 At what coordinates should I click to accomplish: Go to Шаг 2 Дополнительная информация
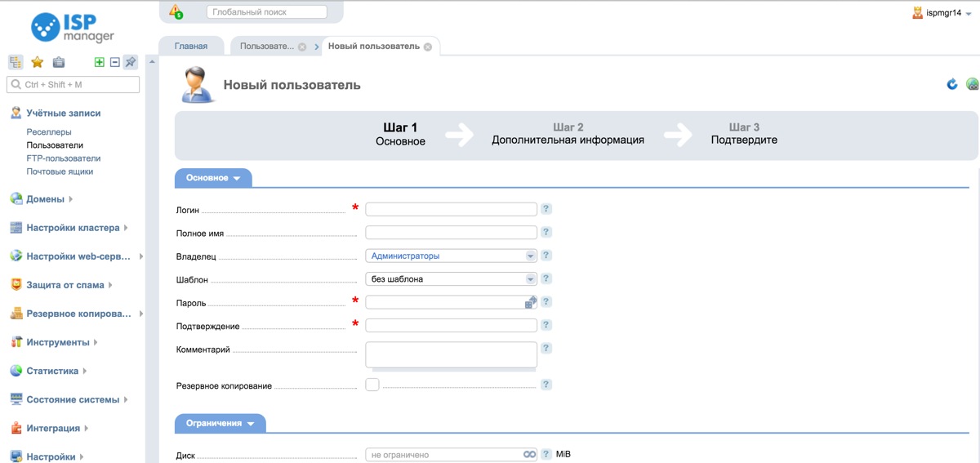(x=568, y=134)
